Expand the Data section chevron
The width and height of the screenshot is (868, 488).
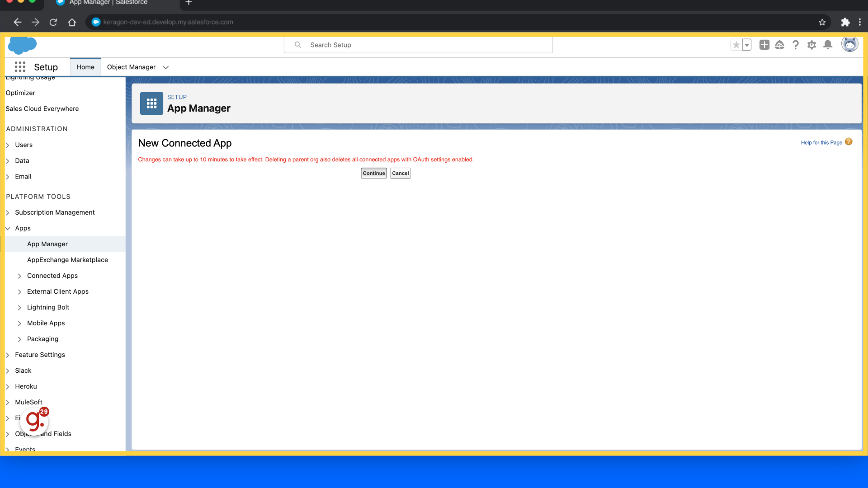pyautogui.click(x=8, y=161)
